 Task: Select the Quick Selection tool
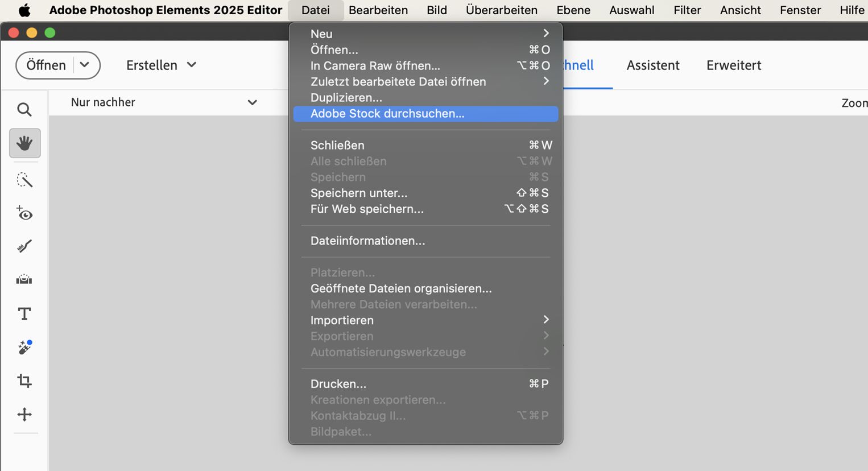[24, 180]
